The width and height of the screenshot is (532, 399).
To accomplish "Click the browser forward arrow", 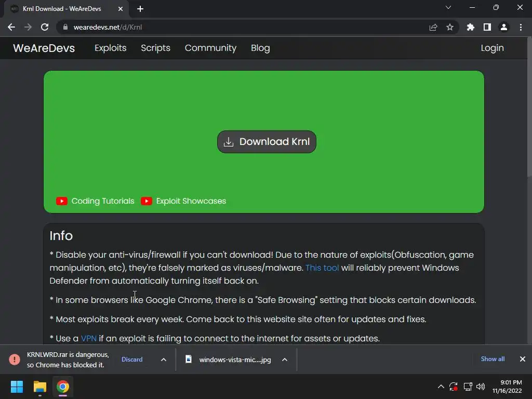I will (28, 27).
